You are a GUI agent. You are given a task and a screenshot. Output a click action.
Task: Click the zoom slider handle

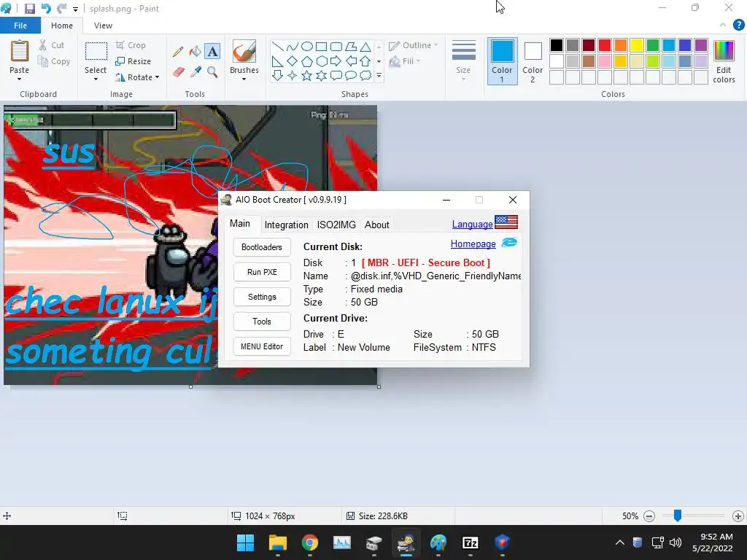678,516
